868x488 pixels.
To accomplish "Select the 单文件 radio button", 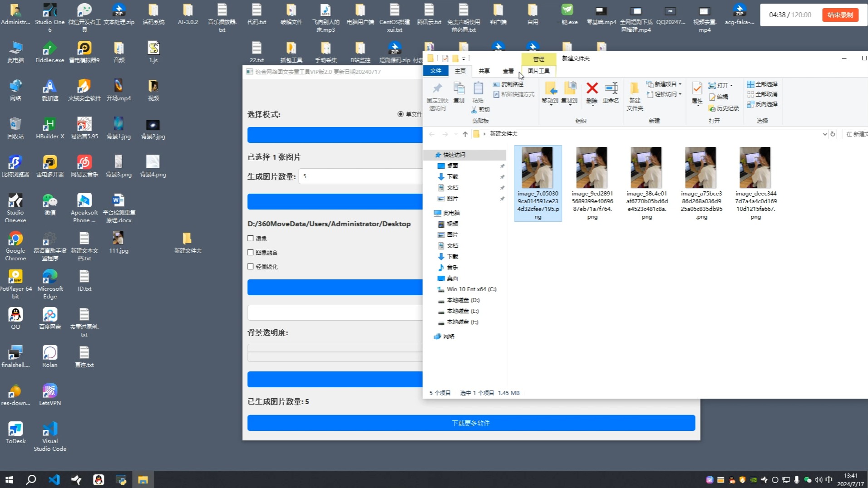I will tap(400, 114).
